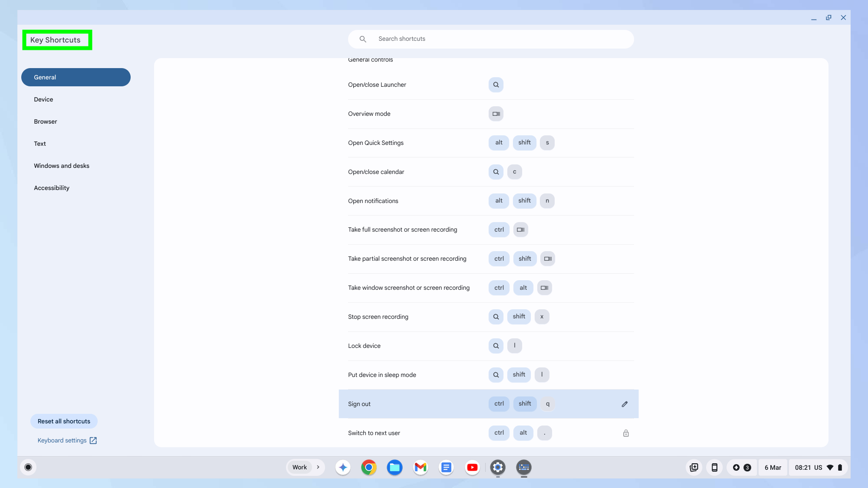Open the 6 Mar calendar date in tray
The width and height of the screenshot is (868, 488).
point(773,467)
